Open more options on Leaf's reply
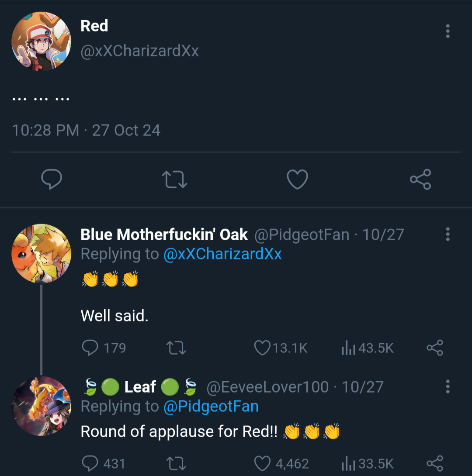This screenshot has height=476, width=472. (x=448, y=386)
